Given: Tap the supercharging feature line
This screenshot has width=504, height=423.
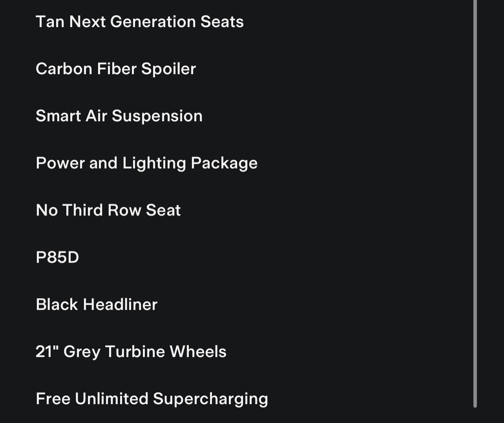Looking at the screenshot, I should pyautogui.click(x=152, y=398).
